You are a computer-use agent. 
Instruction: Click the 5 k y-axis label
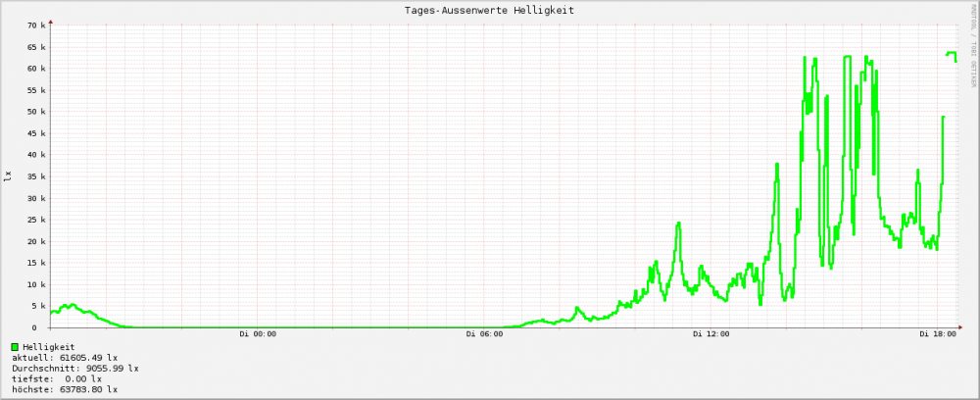tap(39, 306)
